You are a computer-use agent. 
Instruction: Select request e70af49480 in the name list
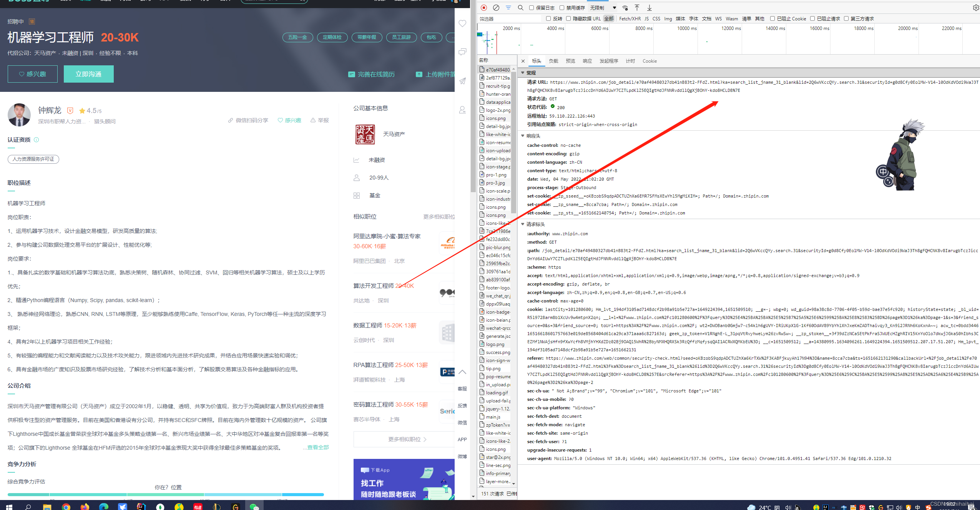[495, 70]
